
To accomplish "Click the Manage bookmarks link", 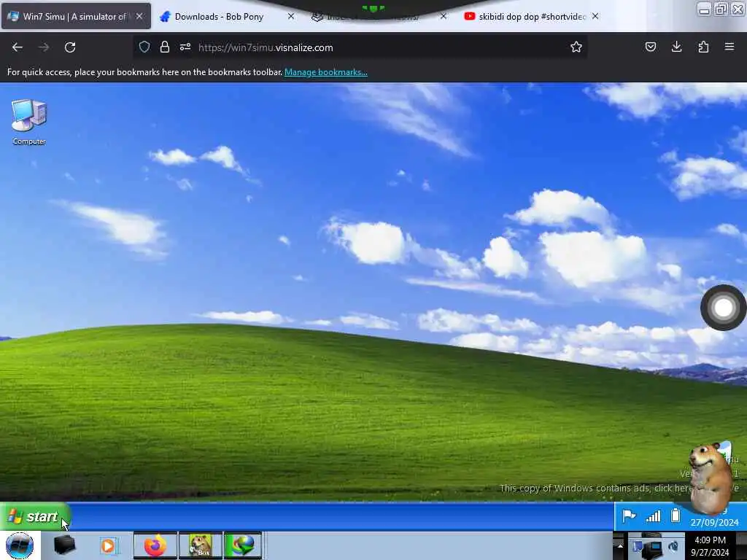I will tap(326, 72).
